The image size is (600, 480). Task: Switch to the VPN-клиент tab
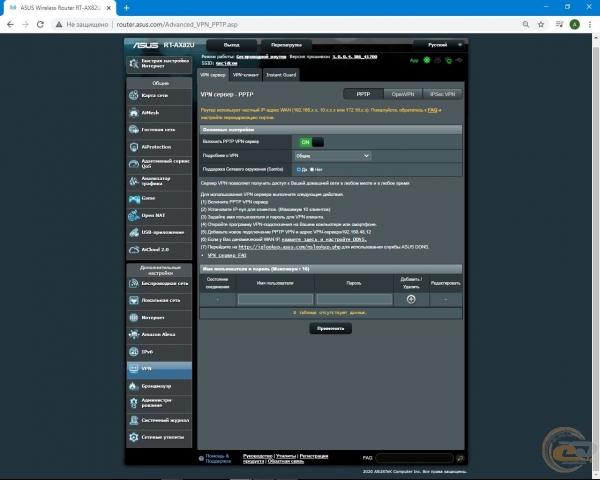pyautogui.click(x=246, y=75)
